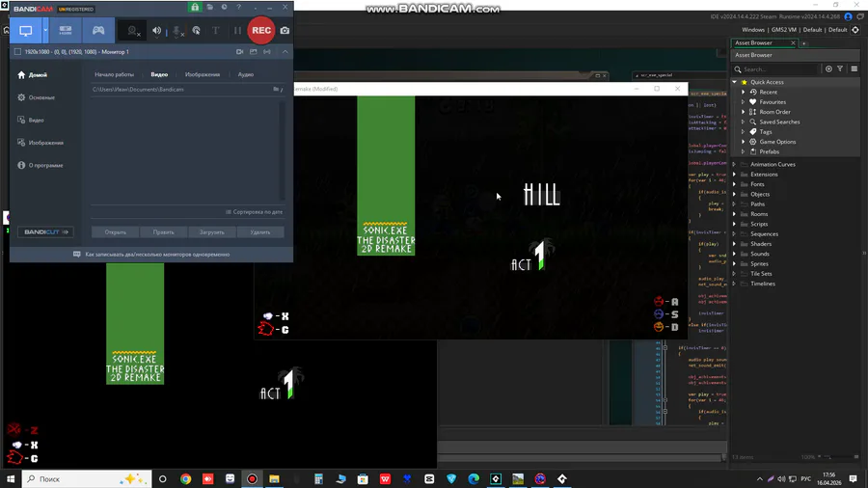Open Asset Browser hamburger menu icon

click(854, 69)
